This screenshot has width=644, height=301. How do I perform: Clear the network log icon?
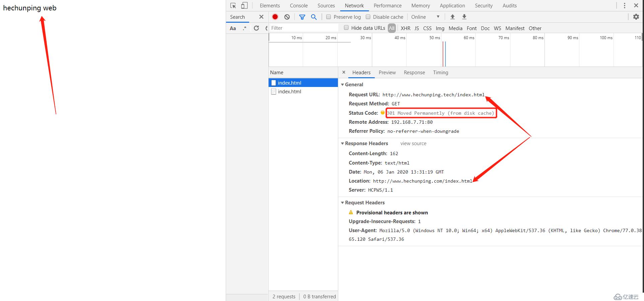pos(287,17)
